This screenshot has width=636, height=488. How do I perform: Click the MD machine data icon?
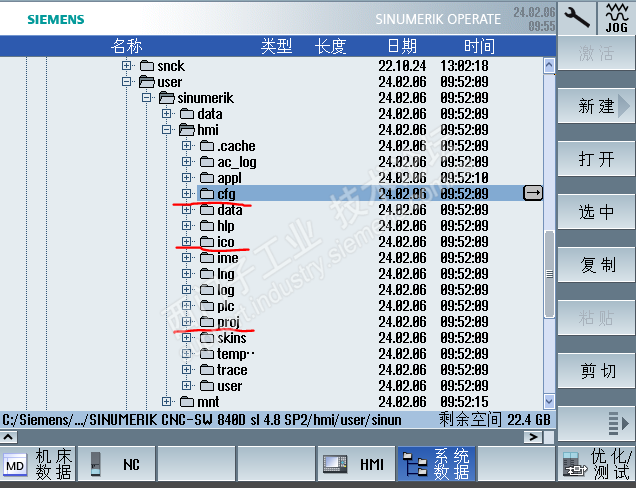click(15, 465)
